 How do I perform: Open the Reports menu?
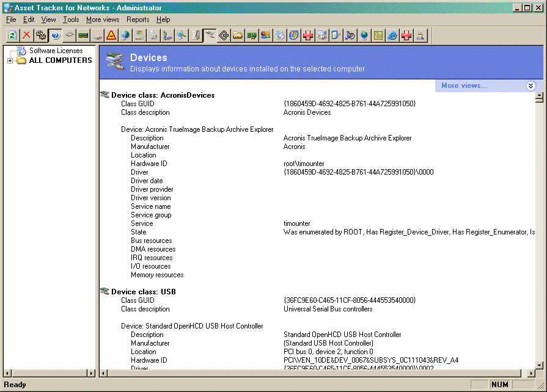[138, 20]
